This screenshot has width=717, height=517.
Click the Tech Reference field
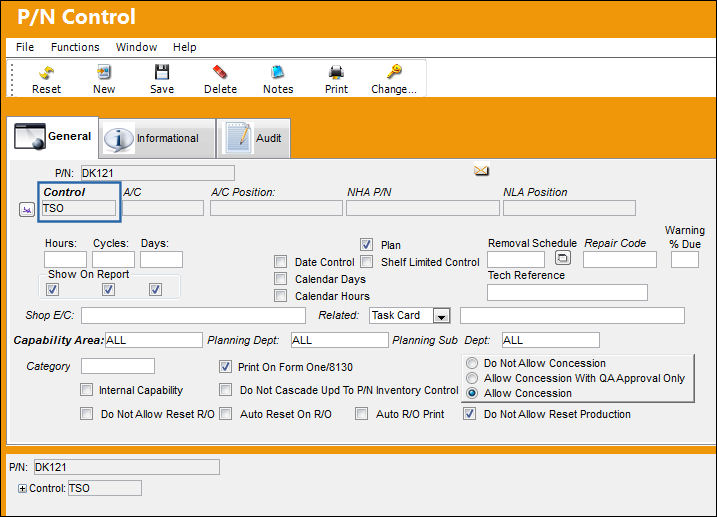(567, 293)
